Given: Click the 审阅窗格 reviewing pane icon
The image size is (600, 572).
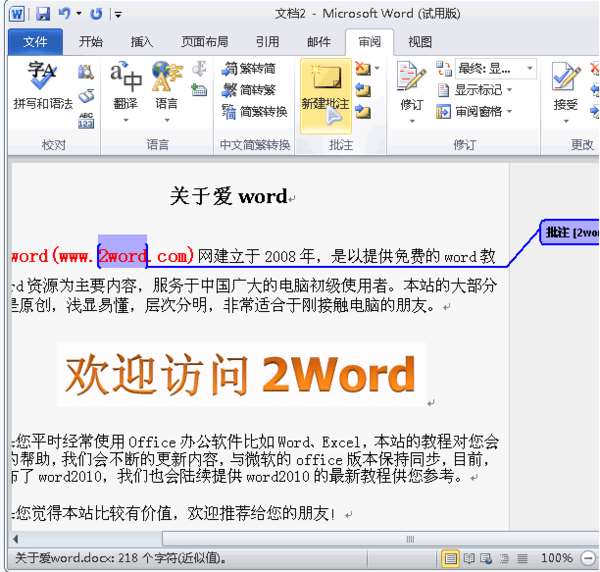Looking at the screenshot, I should tap(443, 112).
